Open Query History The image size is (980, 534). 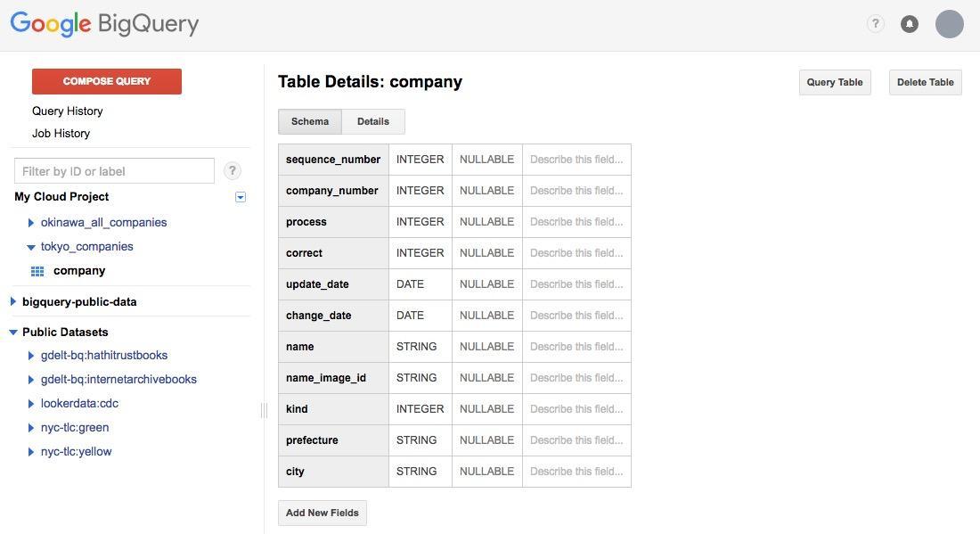click(68, 111)
